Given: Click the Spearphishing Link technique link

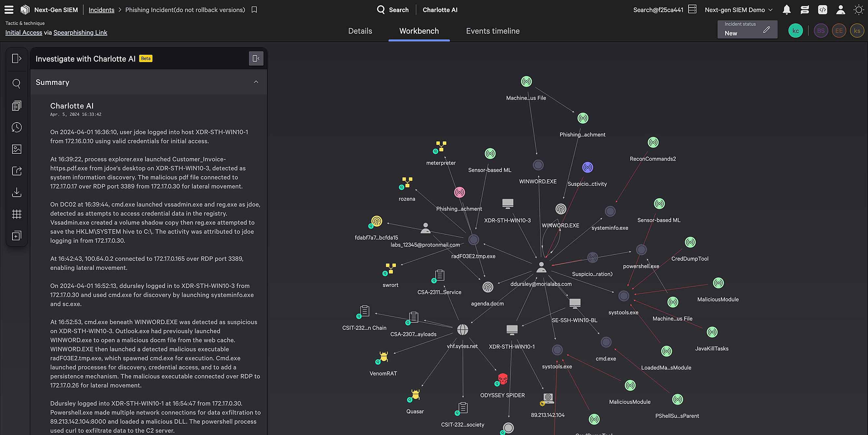Looking at the screenshot, I should (x=80, y=33).
